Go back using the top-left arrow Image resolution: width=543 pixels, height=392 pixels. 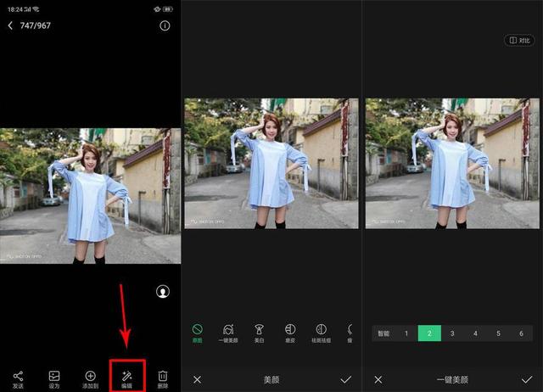coord(10,26)
